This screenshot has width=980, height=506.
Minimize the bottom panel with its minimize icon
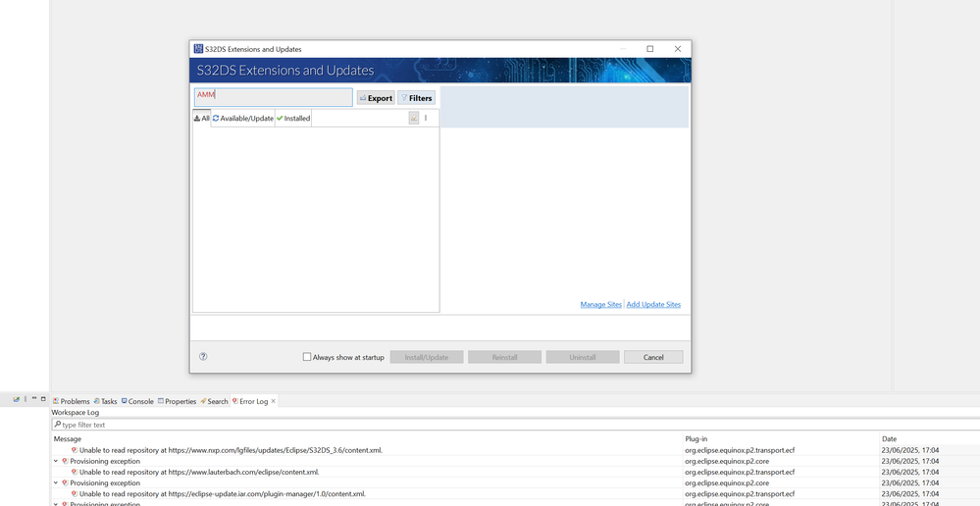34,398
